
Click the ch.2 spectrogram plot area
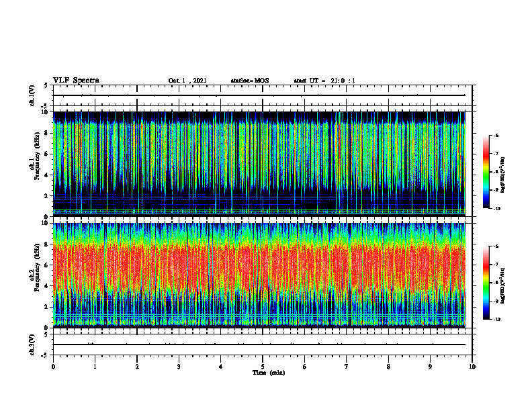click(259, 275)
